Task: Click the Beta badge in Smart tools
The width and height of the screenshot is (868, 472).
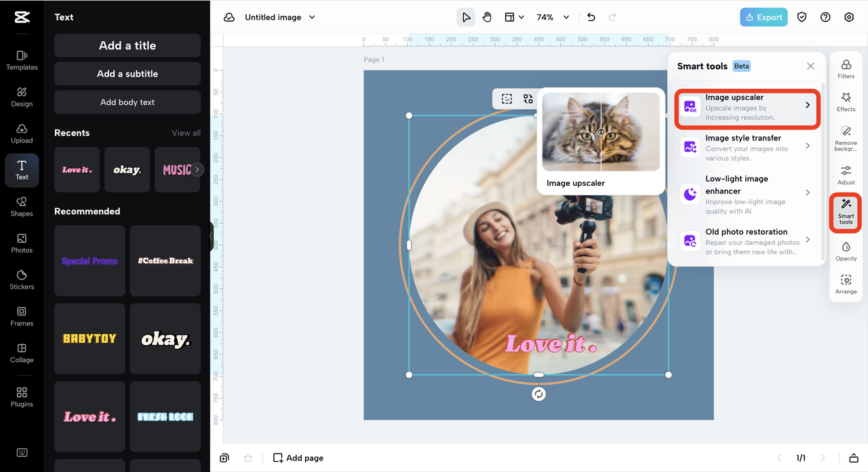Action: click(741, 66)
